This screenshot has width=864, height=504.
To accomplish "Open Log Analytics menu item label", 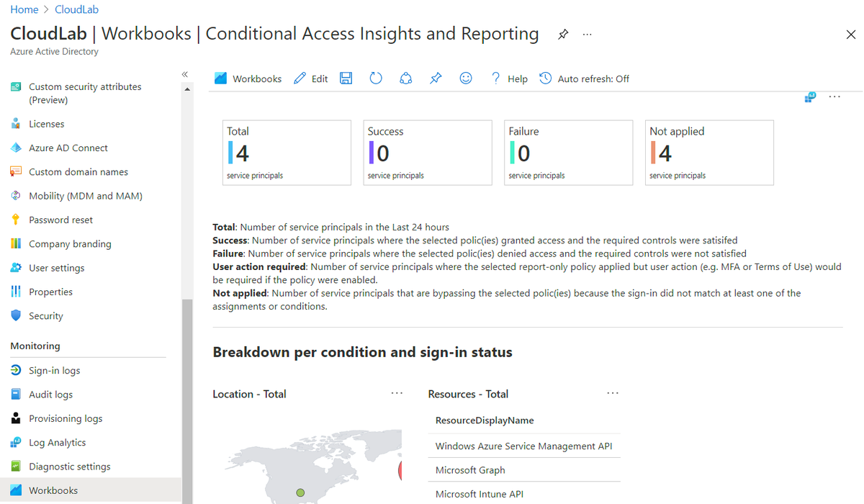I will pos(57,443).
